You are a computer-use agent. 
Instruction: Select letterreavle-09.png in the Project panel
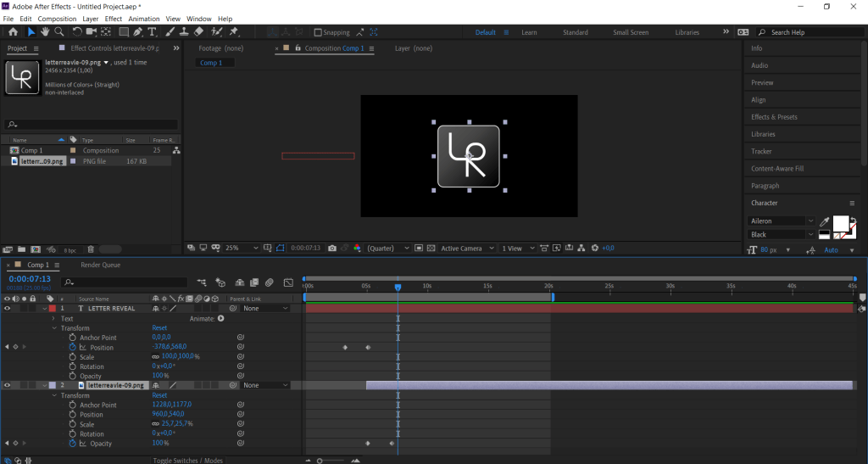pyautogui.click(x=42, y=161)
